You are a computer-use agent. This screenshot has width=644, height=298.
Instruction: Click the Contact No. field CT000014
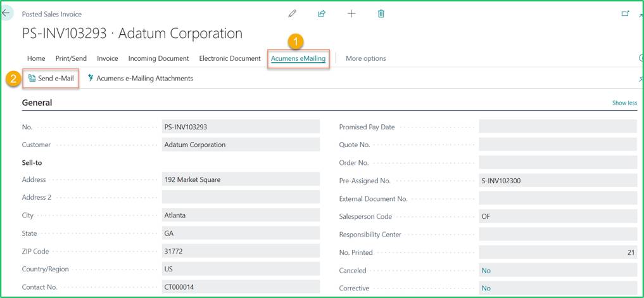pos(241,287)
